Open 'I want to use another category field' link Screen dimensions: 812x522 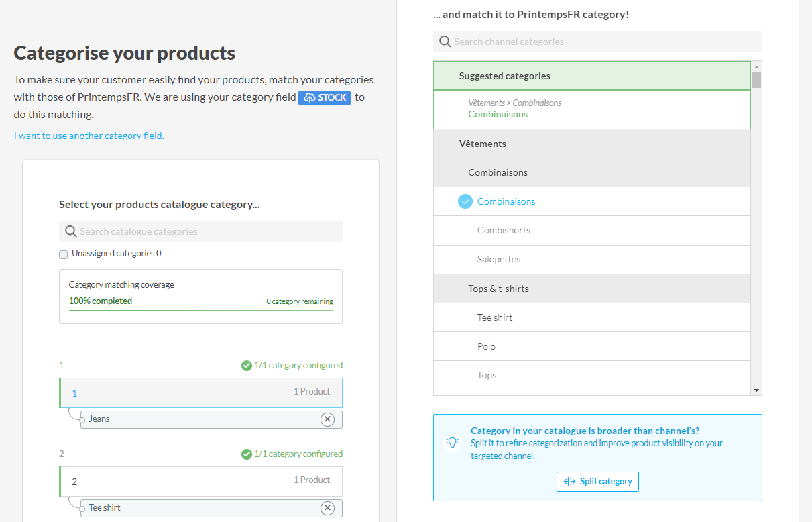[x=89, y=136]
